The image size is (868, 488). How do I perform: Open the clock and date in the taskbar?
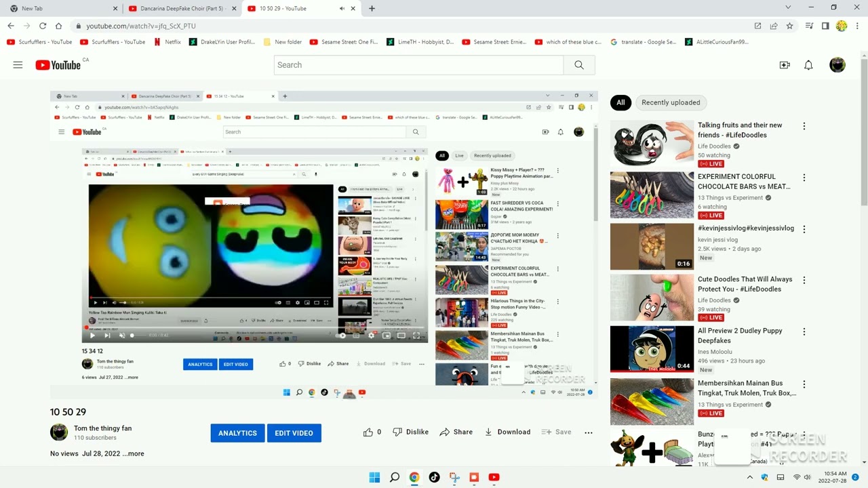(x=832, y=477)
